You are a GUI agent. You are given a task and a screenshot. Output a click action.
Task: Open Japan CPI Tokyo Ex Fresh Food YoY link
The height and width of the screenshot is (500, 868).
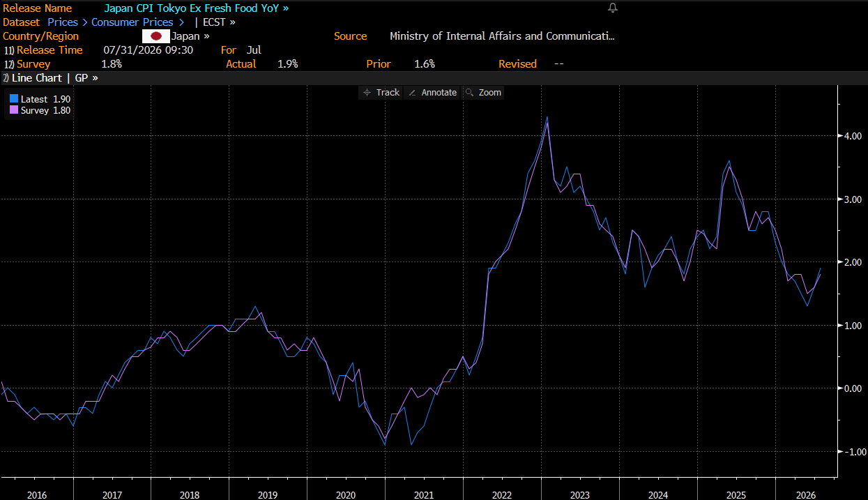pos(196,8)
